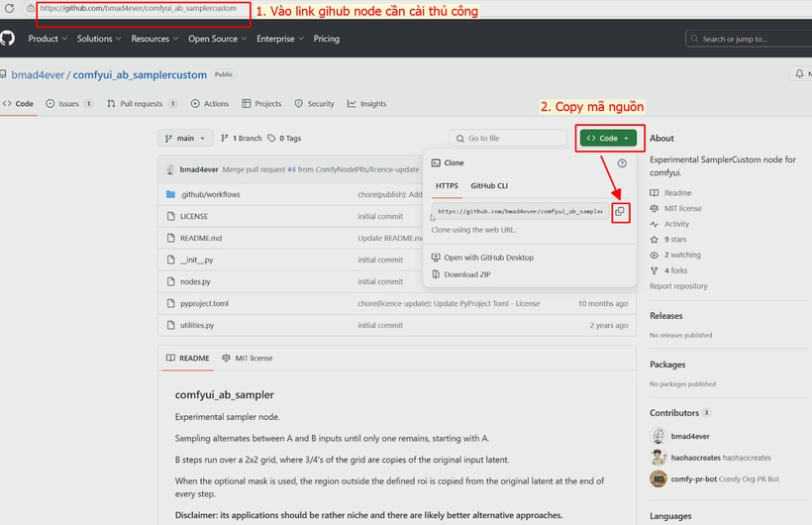Open the clone help question-mark icon
This screenshot has width=812, height=525.
[622, 163]
